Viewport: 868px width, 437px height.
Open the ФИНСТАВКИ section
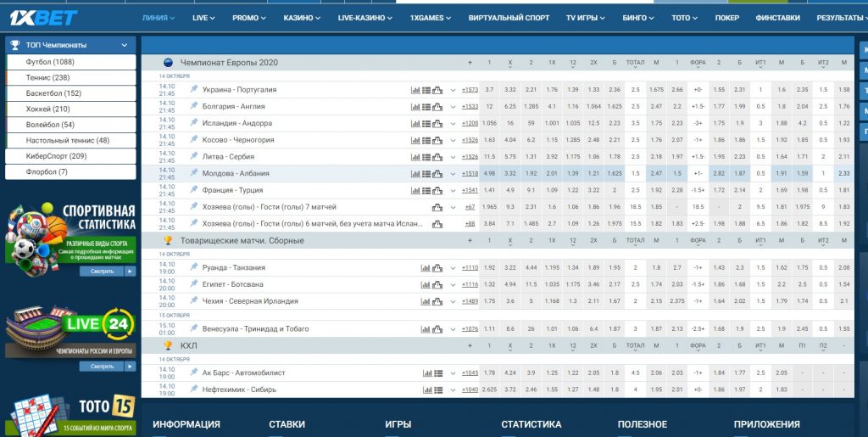coord(777,18)
